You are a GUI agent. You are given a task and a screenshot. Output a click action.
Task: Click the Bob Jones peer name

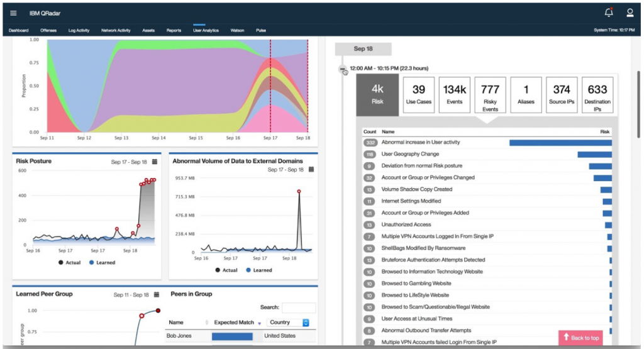(179, 336)
